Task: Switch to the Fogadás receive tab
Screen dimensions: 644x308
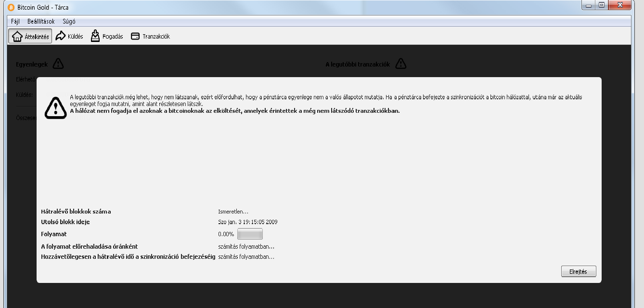Action: pos(106,36)
